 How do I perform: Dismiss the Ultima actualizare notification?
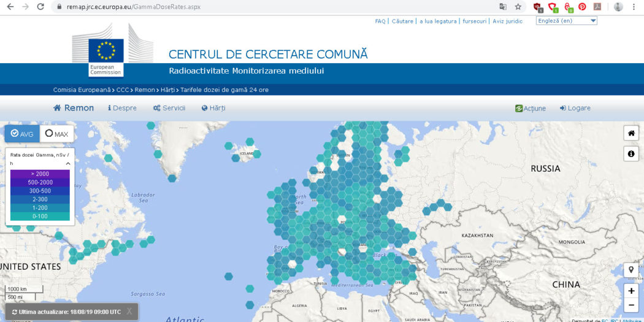(129, 312)
